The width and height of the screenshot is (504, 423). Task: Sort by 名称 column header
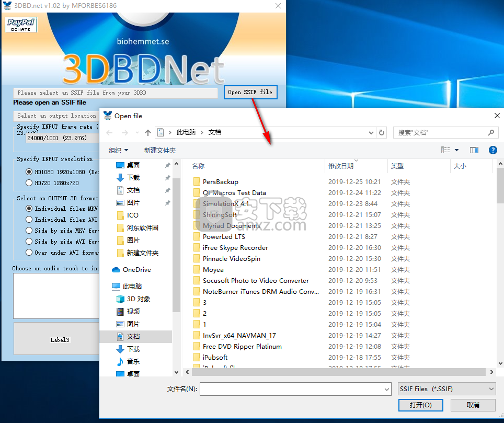coord(198,166)
